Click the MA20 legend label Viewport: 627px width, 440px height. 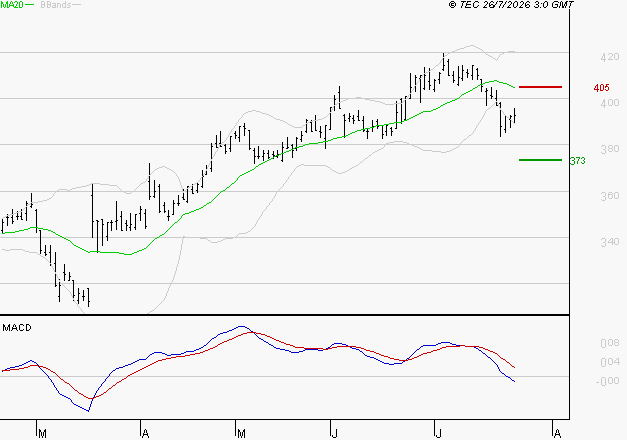click(x=12, y=5)
